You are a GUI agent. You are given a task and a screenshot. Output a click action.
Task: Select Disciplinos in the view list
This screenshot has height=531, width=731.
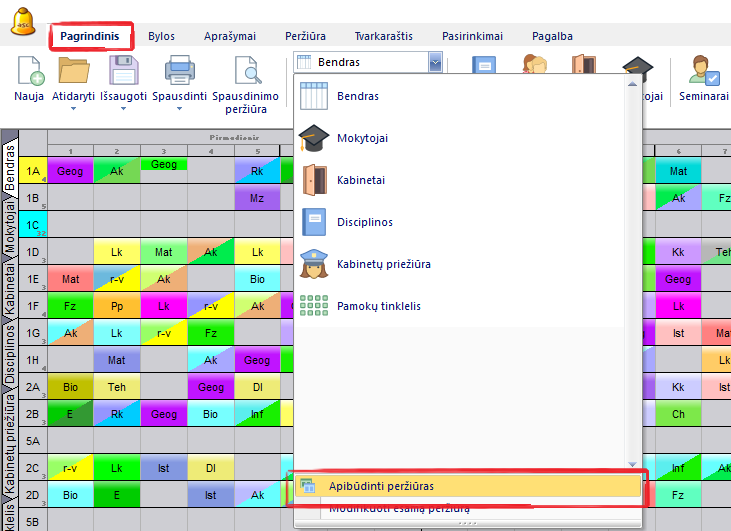coord(366,222)
